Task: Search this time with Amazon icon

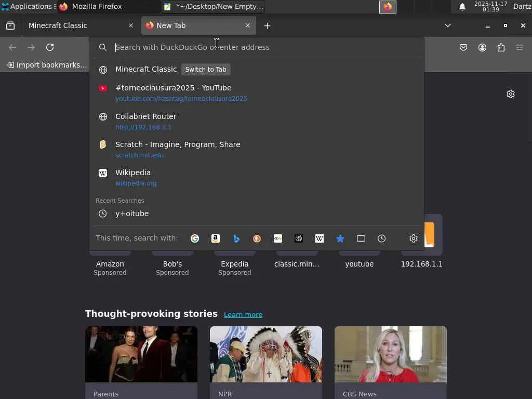Action: coord(216,238)
